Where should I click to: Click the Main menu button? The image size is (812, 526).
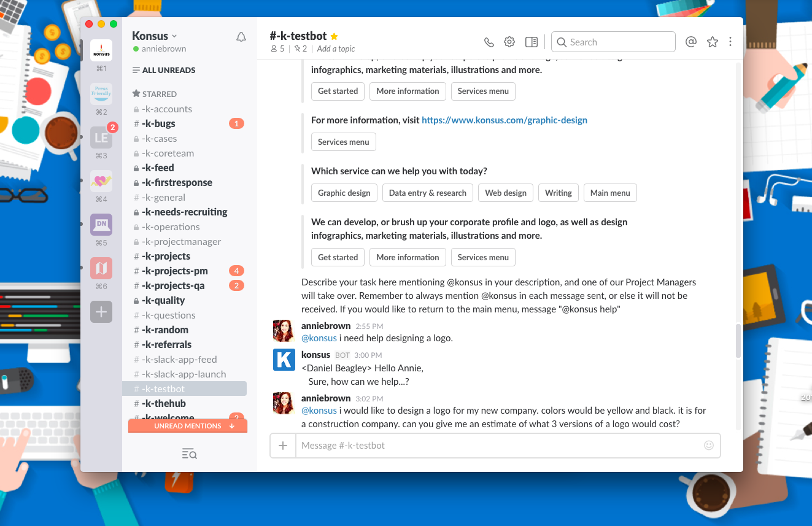point(610,193)
